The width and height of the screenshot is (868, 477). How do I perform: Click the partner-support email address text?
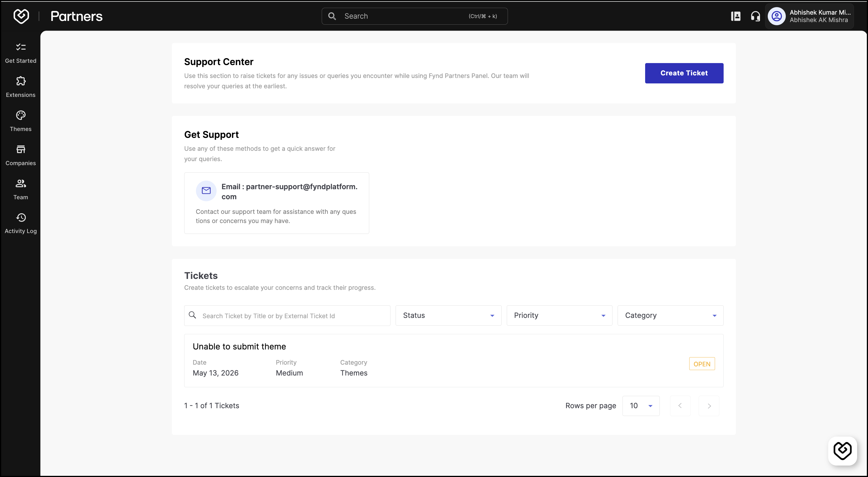[289, 191]
